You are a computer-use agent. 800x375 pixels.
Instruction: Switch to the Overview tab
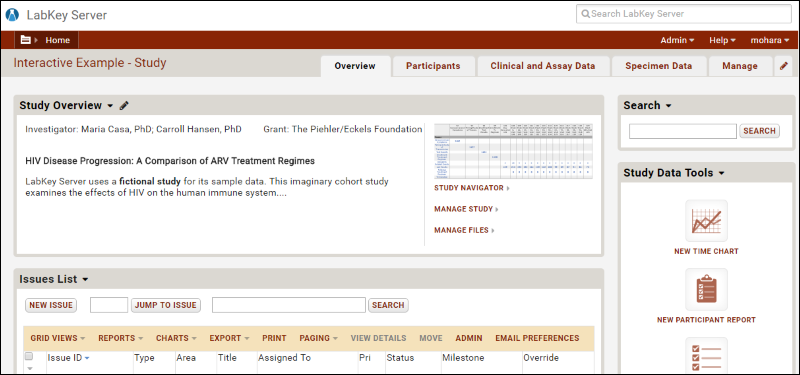pos(355,66)
